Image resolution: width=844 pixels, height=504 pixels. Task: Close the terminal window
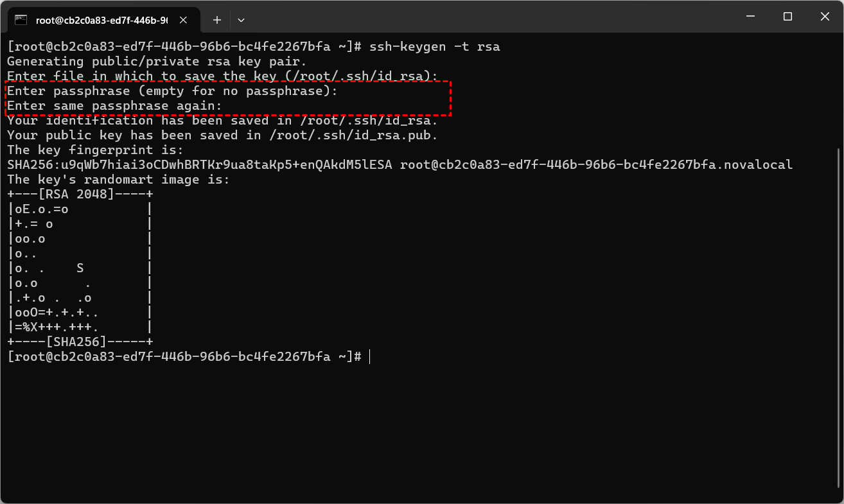click(x=825, y=17)
